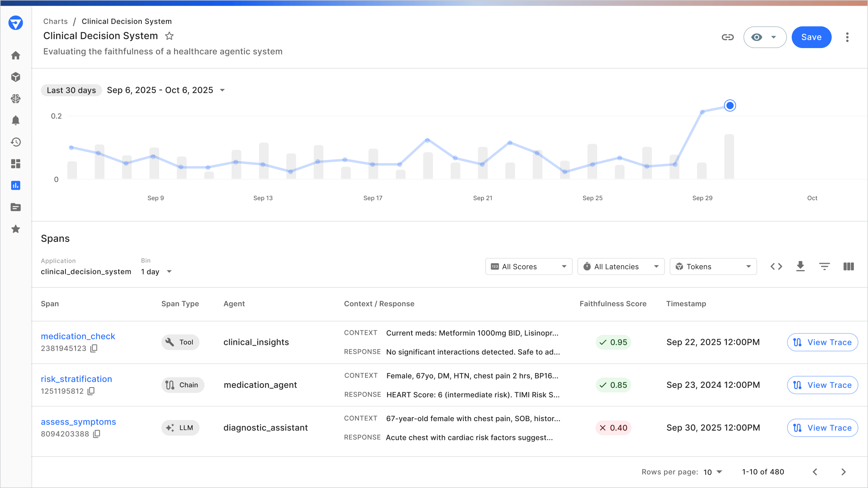Open the three-dot more options menu
The height and width of the screenshot is (488, 868).
point(847,37)
